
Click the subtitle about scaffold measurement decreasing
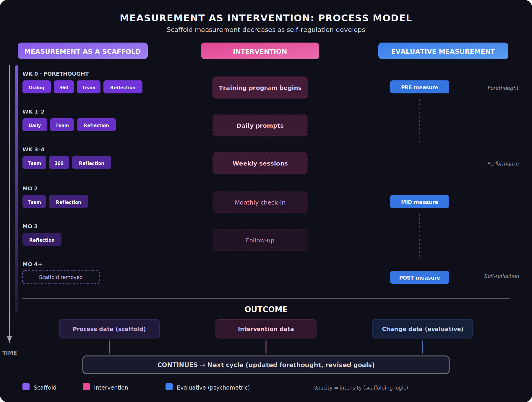266,30
